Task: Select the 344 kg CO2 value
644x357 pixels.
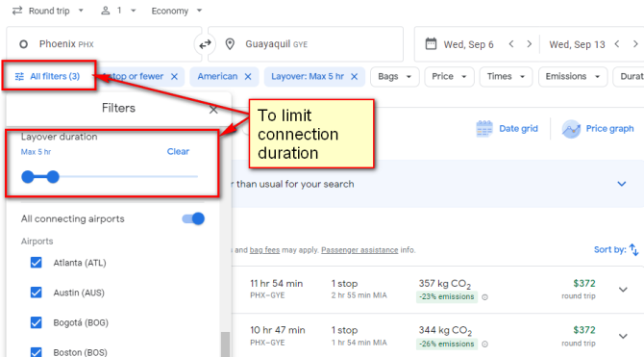Action: tap(445, 331)
